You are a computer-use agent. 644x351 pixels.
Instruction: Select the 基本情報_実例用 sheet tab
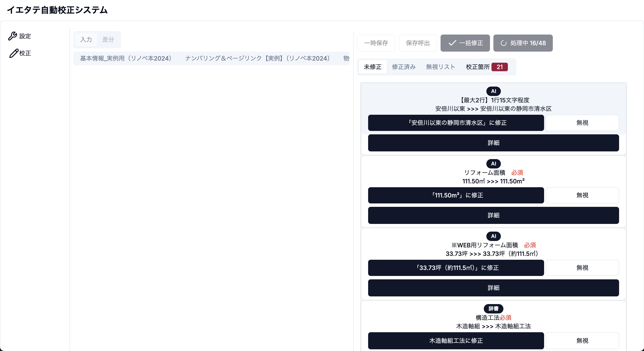tap(126, 58)
